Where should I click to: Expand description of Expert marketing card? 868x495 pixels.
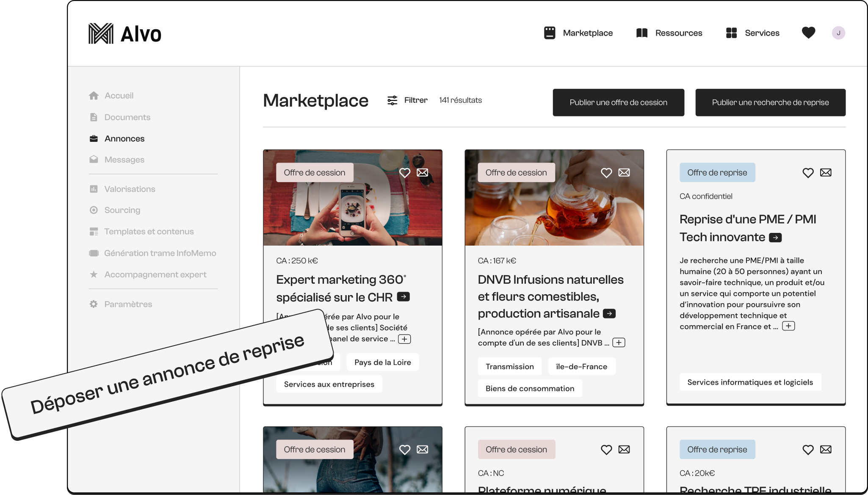(404, 339)
